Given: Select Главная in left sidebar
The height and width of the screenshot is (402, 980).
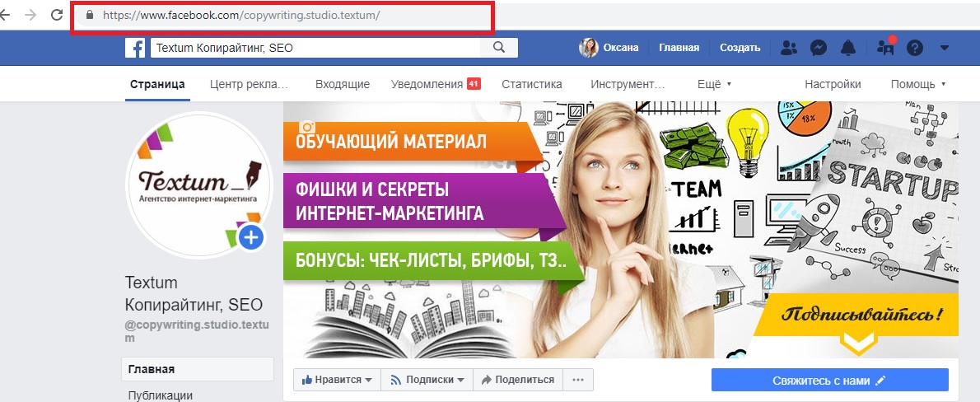Looking at the screenshot, I should 198,370.
